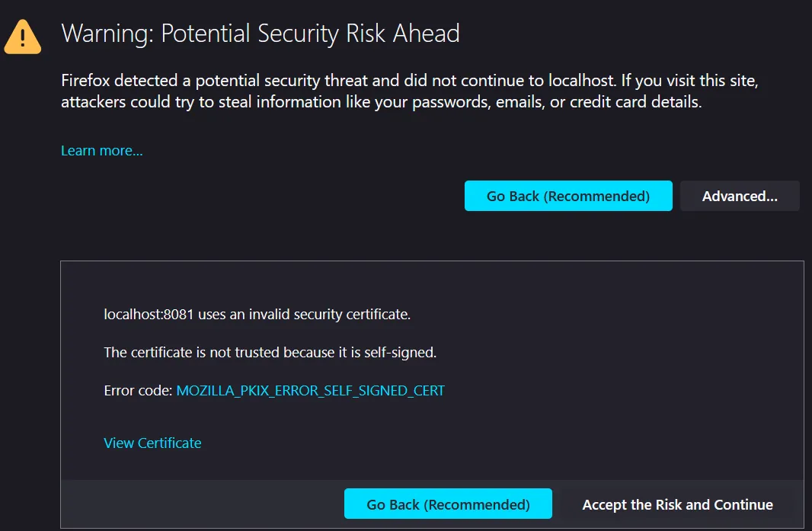Viewport: 812px width, 531px height.
Task: Click the yellow warning triangle icon
Action: [x=24, y=37]
